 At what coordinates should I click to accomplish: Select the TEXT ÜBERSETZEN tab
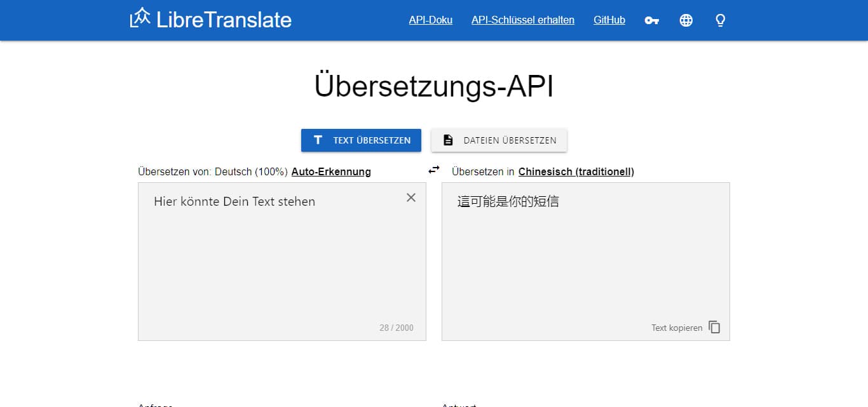(361, 140)
